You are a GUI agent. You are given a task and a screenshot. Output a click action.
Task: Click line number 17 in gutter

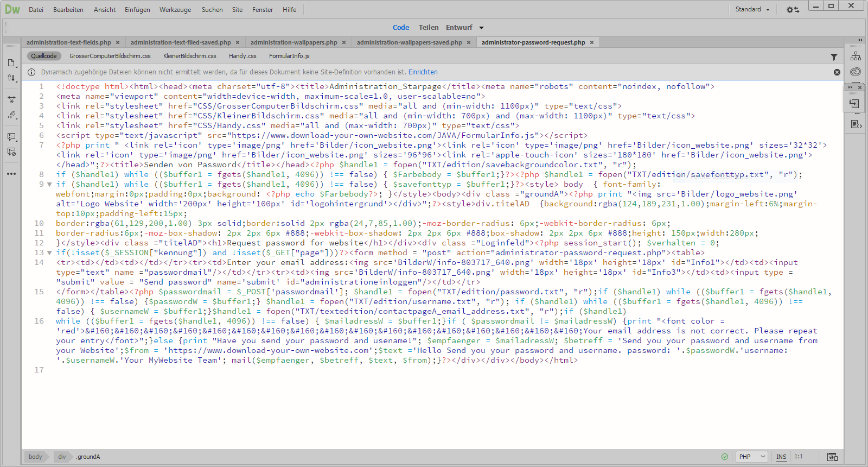[39, 370]
